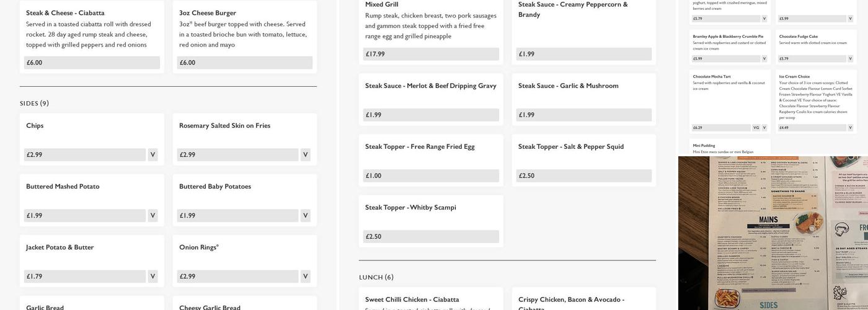The width and height of the screenshot is (868, 310).
Task: Click the Steak & Cheese - Ciabatta title
Action: pyautogui.click(x=65, y=13)
